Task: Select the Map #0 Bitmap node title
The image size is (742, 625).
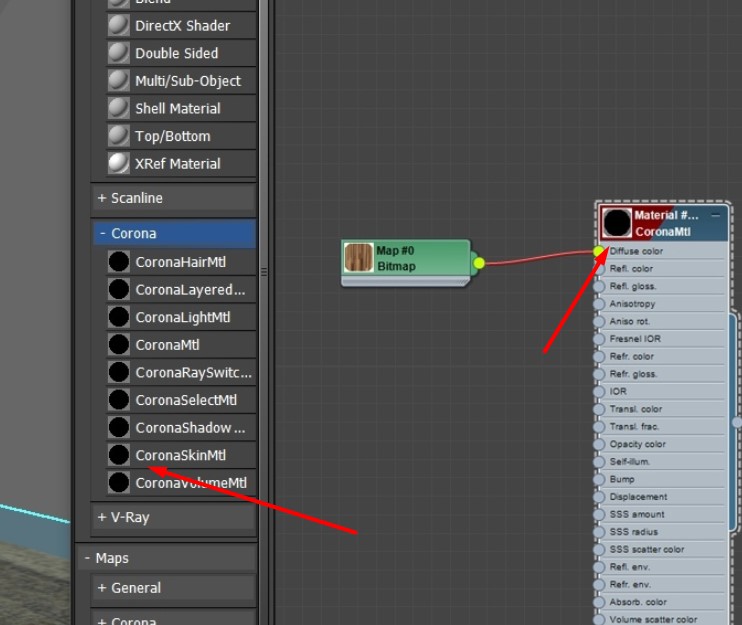Action: [396, 258]
